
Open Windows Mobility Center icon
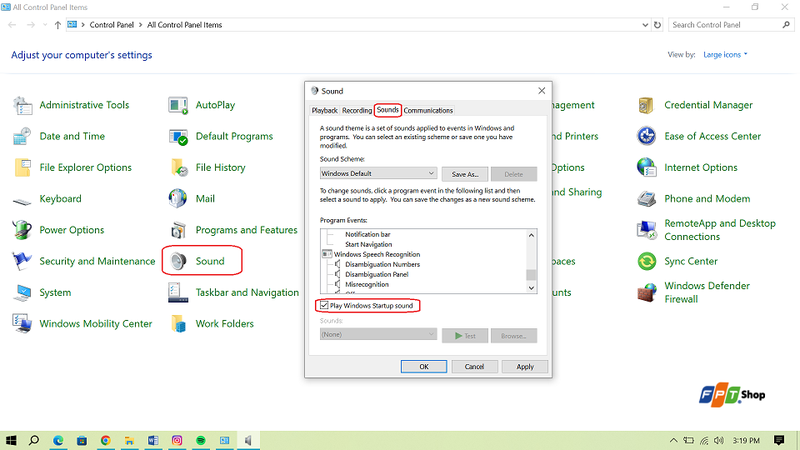coord(22,323)
